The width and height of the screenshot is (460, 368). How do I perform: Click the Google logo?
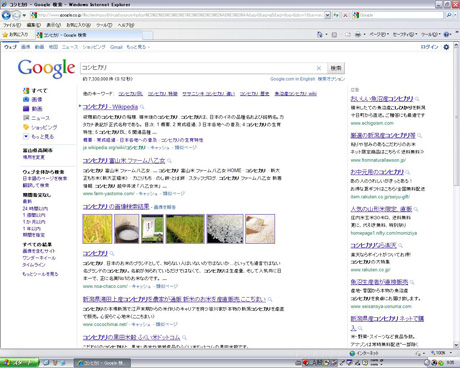(x=46, y=69)
